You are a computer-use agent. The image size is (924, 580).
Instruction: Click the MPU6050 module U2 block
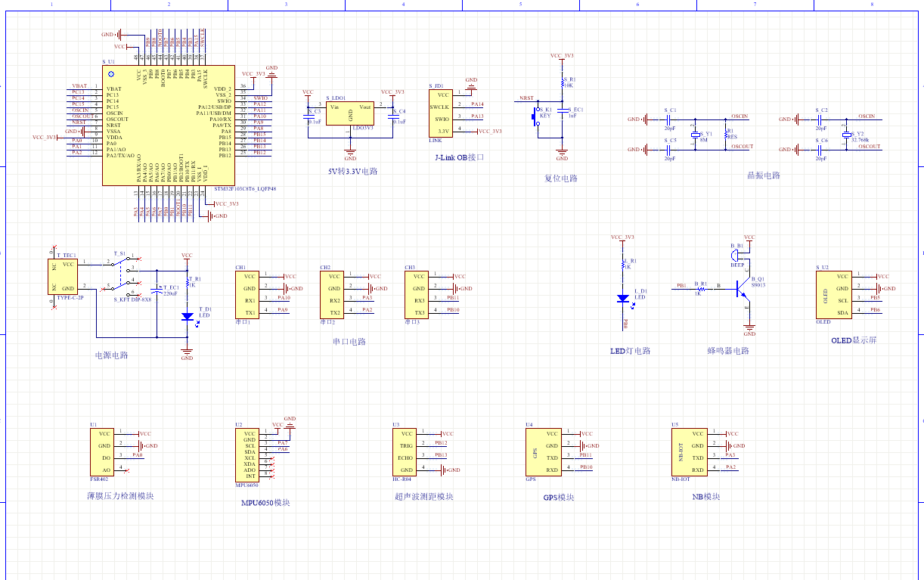(x=249, y=455)
